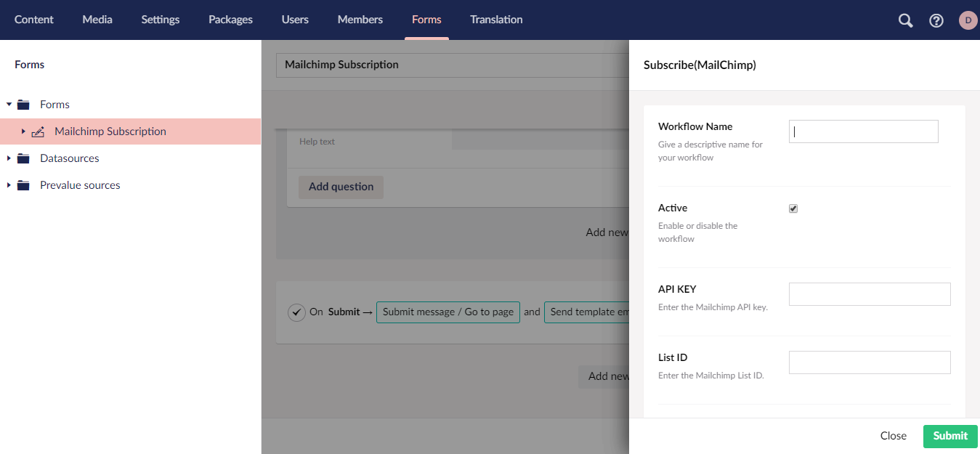This screenshot has height=454, width=980.
Task: Switch to the Settings section
Action: [161, 20]
